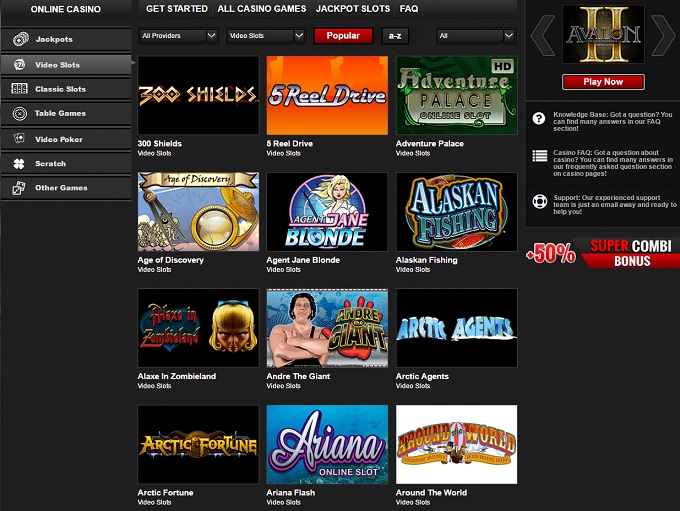
Task: Click the Other Games dice icon
Action: click(20, 188)
